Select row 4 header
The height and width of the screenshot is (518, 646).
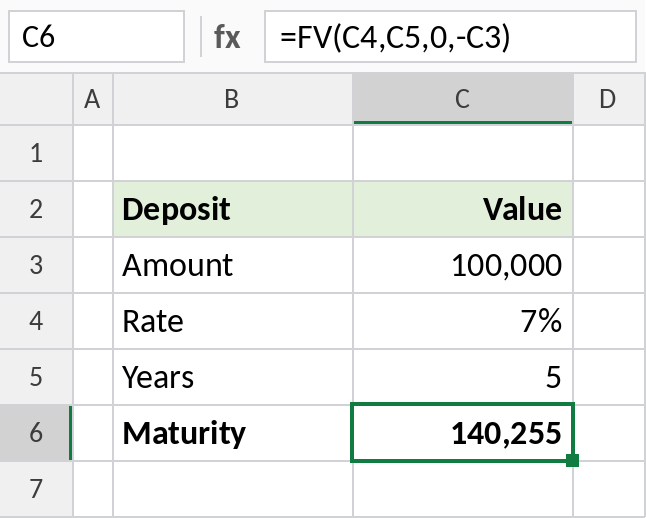click(x=36, y=321)
